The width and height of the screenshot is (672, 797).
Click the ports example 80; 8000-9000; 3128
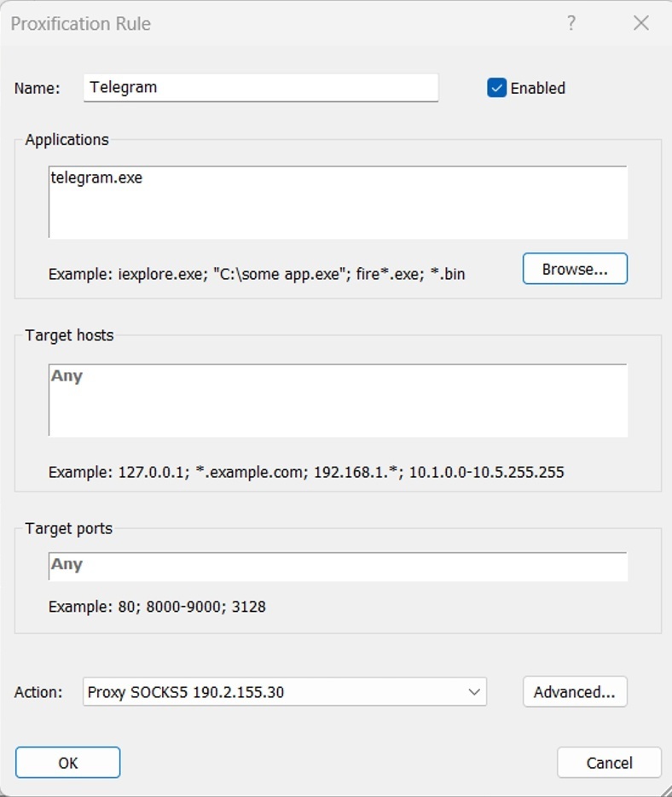point(157,607)
